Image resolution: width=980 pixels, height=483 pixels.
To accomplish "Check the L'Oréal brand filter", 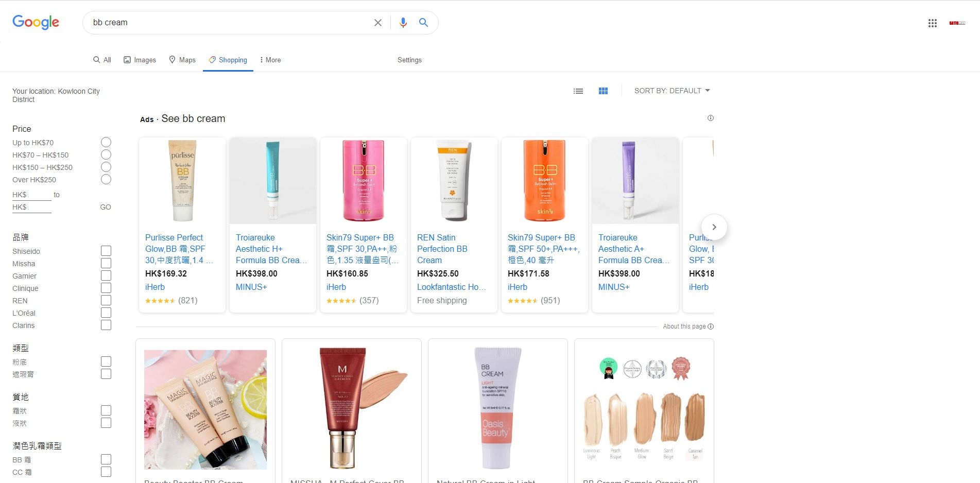I will [x=106, y=313].
